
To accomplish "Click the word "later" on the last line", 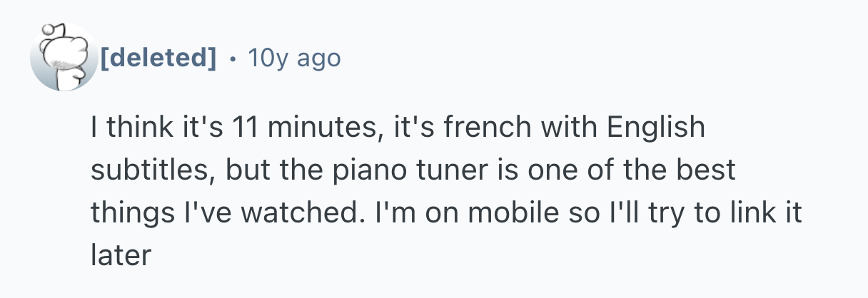I will pos(121,255).
